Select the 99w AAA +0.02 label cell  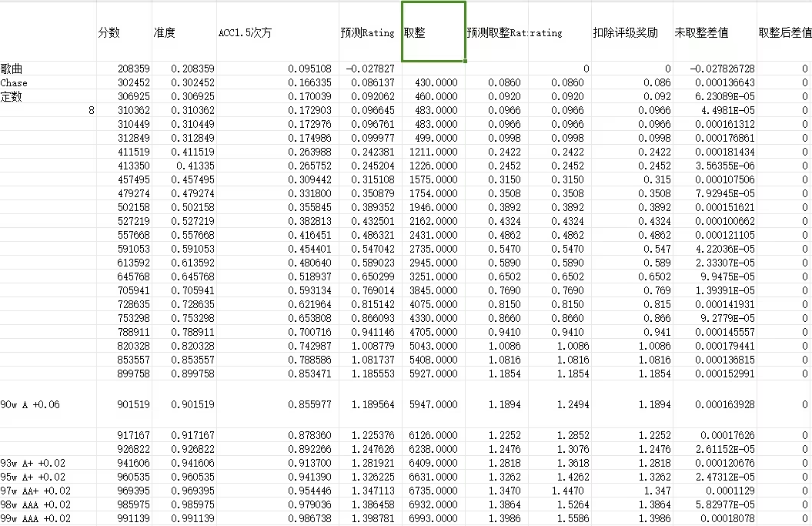click(48, 518)
